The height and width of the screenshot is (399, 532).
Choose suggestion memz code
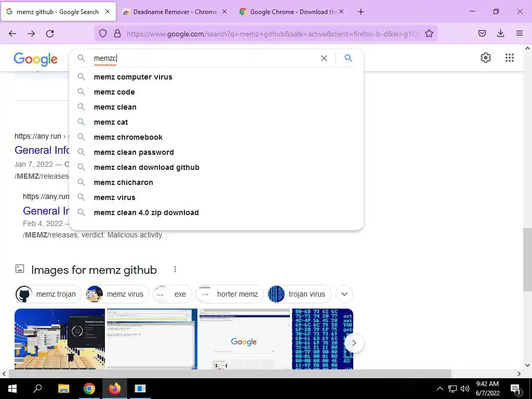[216, 92]
